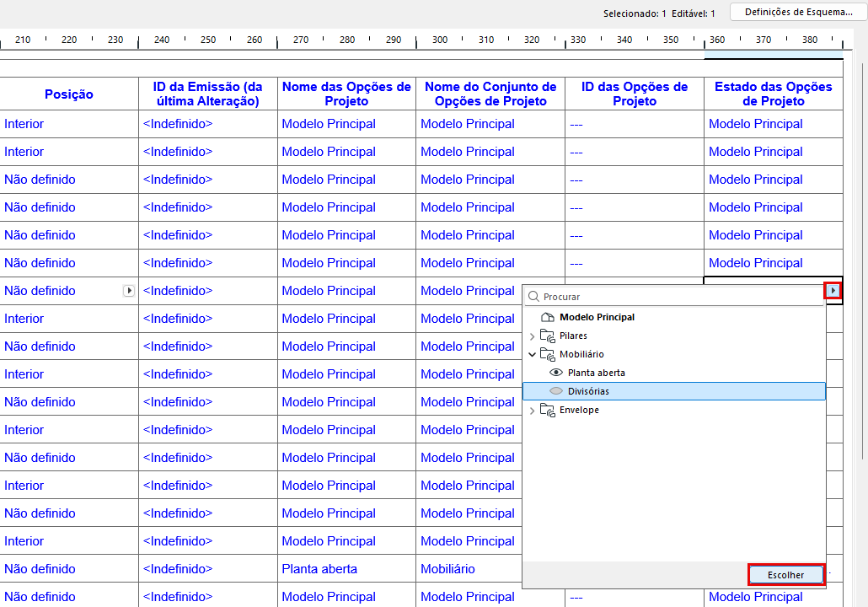Screen dimensions: 868x607
Task: Open Definições de Esquema settings
Action: 798,12
